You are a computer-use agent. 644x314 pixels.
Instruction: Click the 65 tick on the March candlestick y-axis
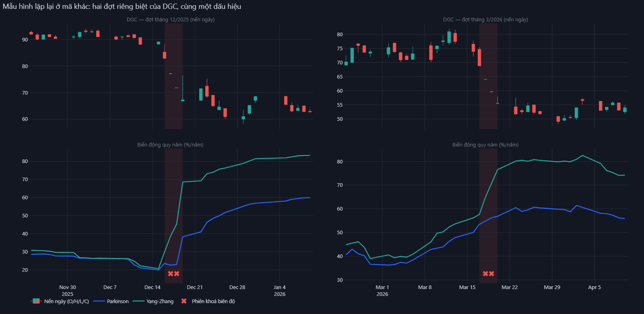pyautogui.click(x=340, y=76)
